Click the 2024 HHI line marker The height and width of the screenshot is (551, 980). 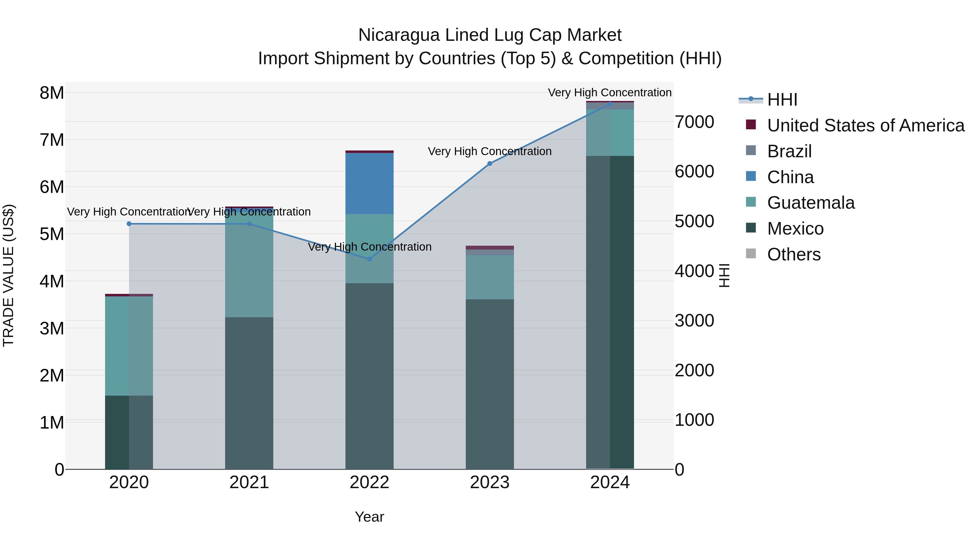[610, 103]
